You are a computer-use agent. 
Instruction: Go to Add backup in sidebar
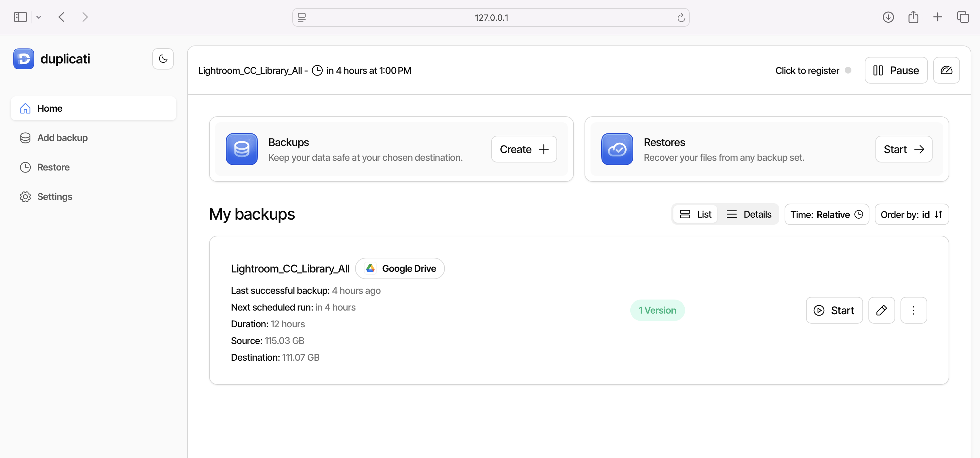(62, 138)
